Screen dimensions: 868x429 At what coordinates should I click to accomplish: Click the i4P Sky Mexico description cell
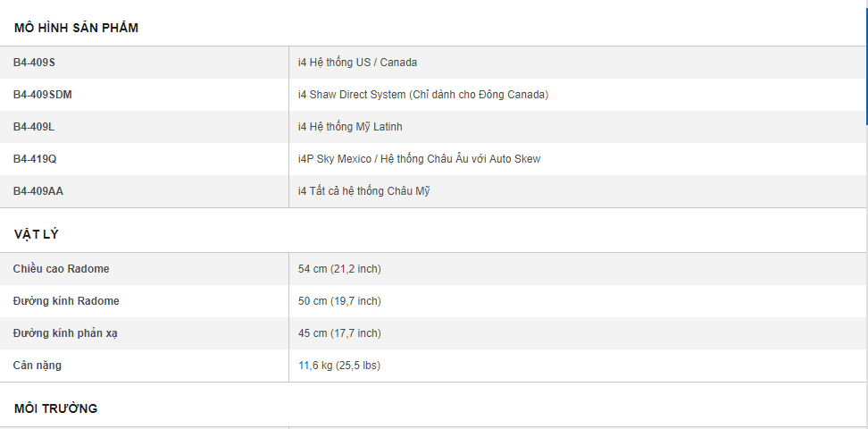[419, 159]
